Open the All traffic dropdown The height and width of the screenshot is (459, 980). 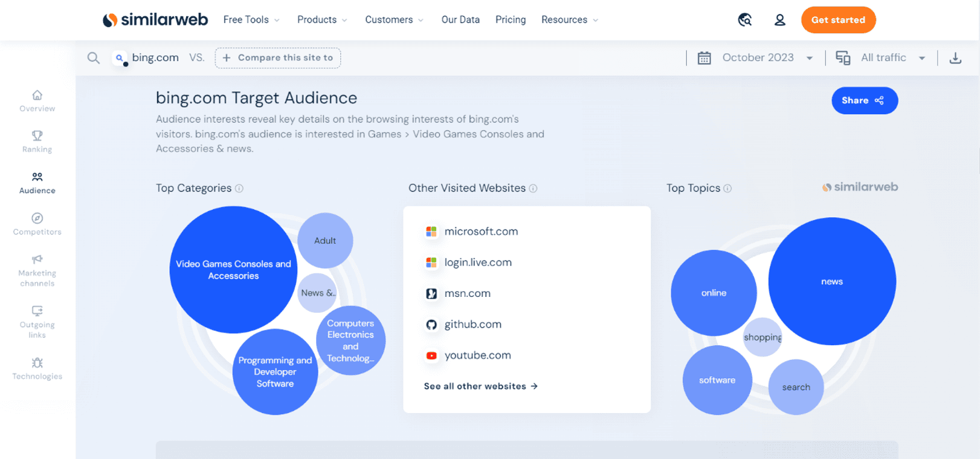[x=893, y=58]
